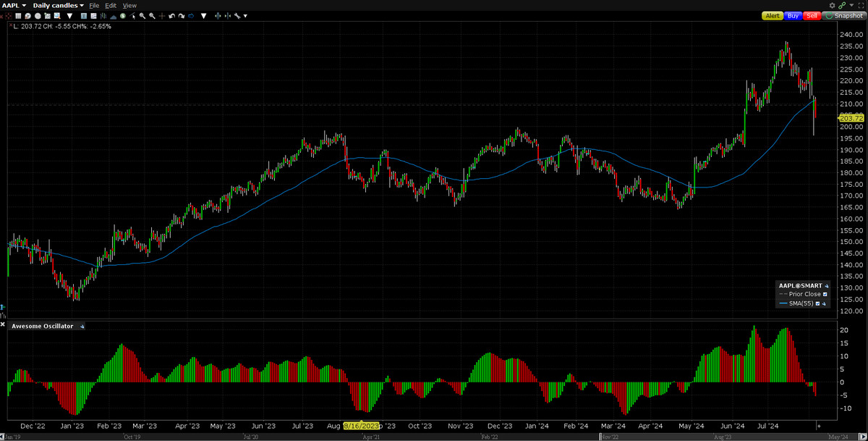Click the highlighted 8/16/2023 date marker
This screenshot has width=868, height=441.
[362, 427]
